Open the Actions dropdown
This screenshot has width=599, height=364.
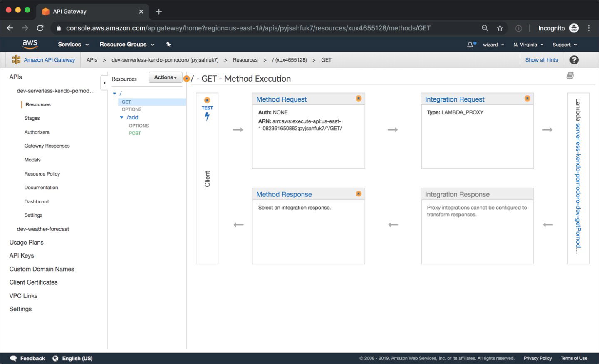click(x=165, y=77)
